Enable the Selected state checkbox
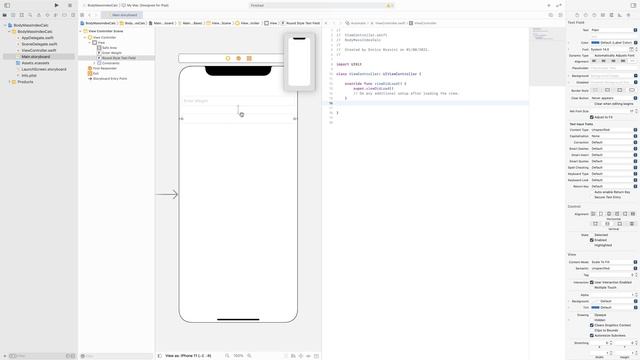The height and width of the screenshot is (360, 640). [591, 235]
